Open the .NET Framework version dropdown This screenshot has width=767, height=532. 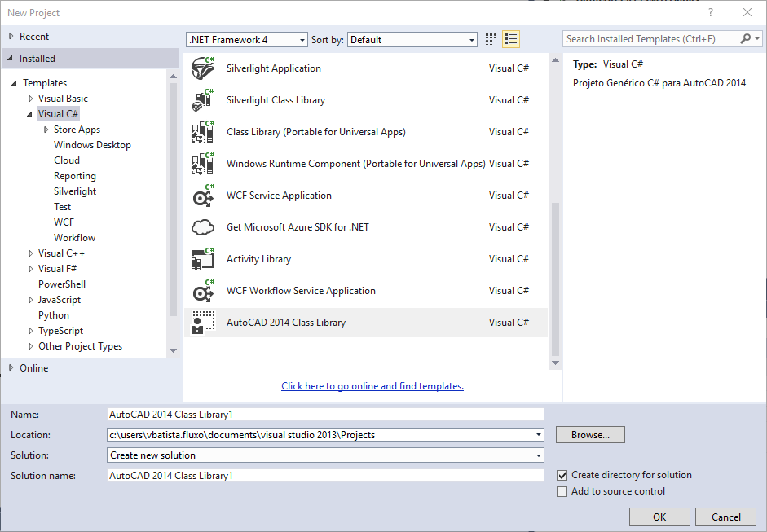tap(247, 40)
